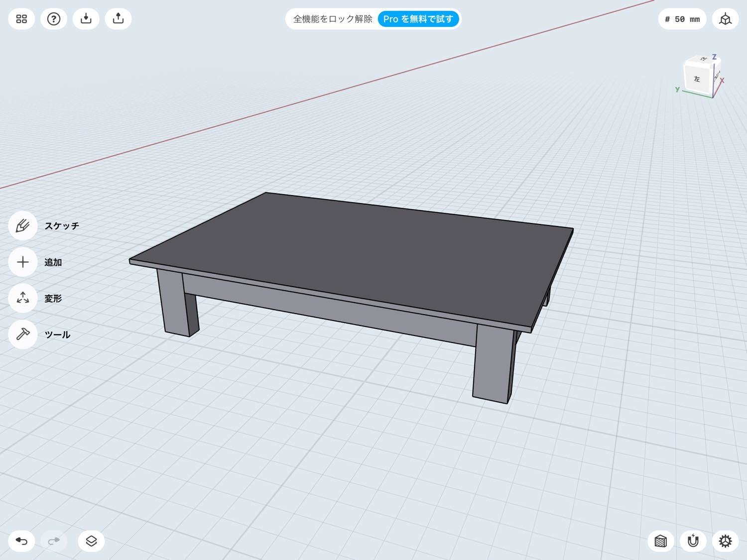Click the Z axis label on orientation cube

click(x=714, y=57)
